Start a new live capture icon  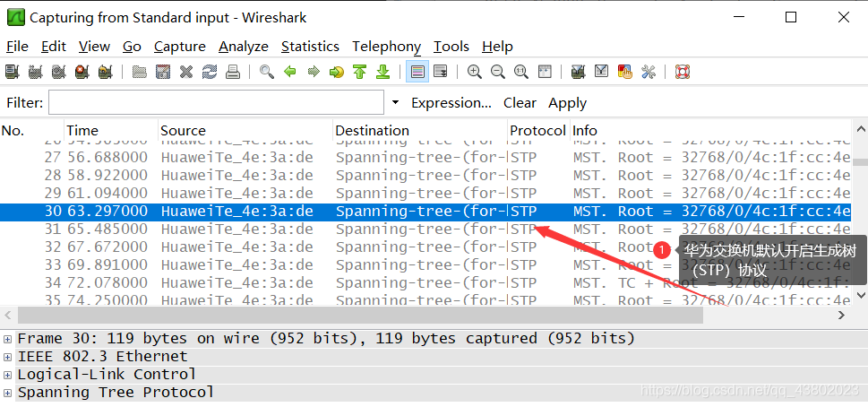point(59,72)
